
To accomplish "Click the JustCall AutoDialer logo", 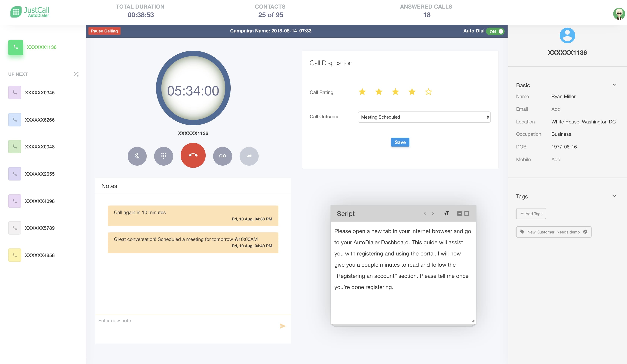I will pos(30,12).
